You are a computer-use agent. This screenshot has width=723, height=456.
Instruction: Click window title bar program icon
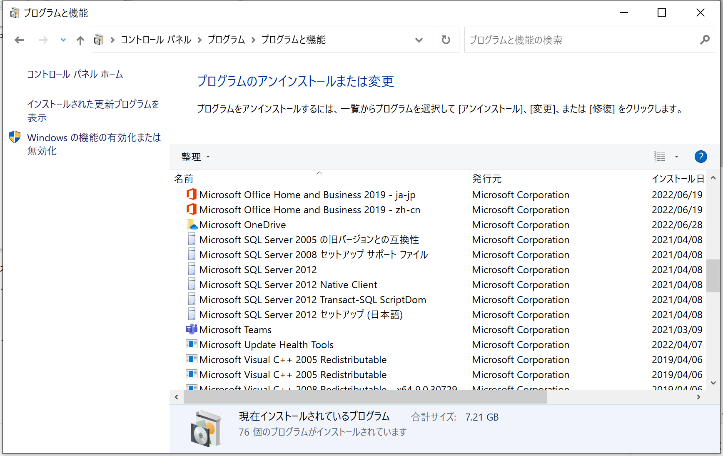click(14, 13)
